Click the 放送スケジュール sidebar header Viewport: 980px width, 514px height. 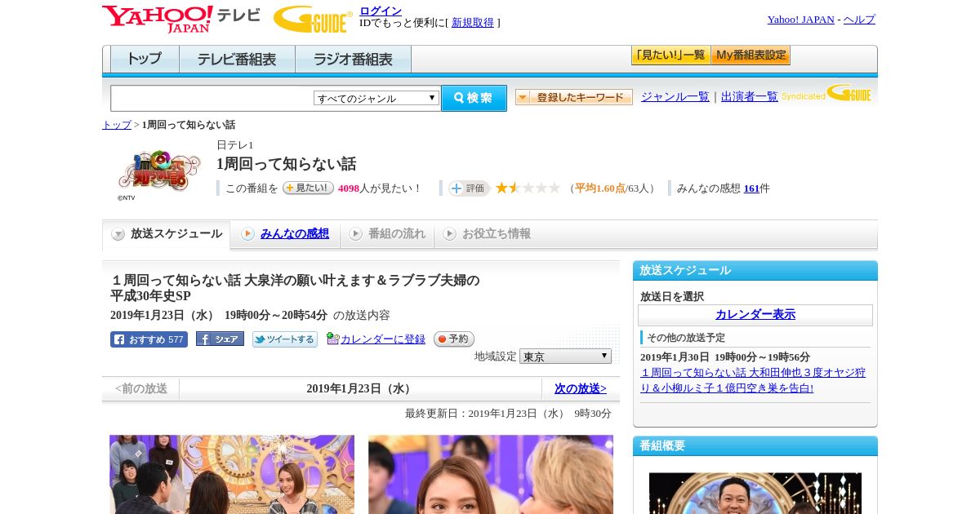tap(755, 270)
